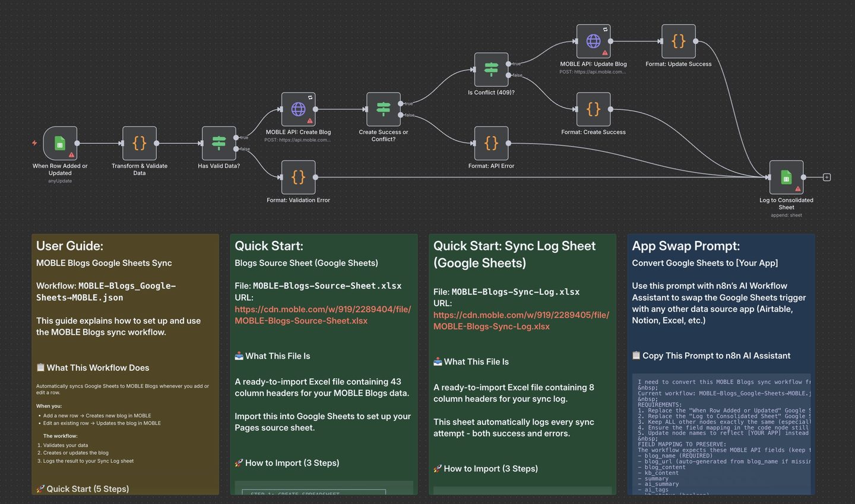The width and height of the screenshot is (855, 504).
Task: Open the MOBLE API: Update Blog node
Action: (x=593, y=42)
